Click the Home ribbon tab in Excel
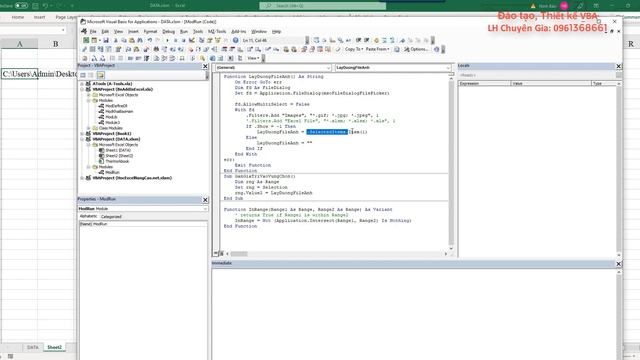The height and width of the screenshot is (360, 640). click(x=18, y=17)
